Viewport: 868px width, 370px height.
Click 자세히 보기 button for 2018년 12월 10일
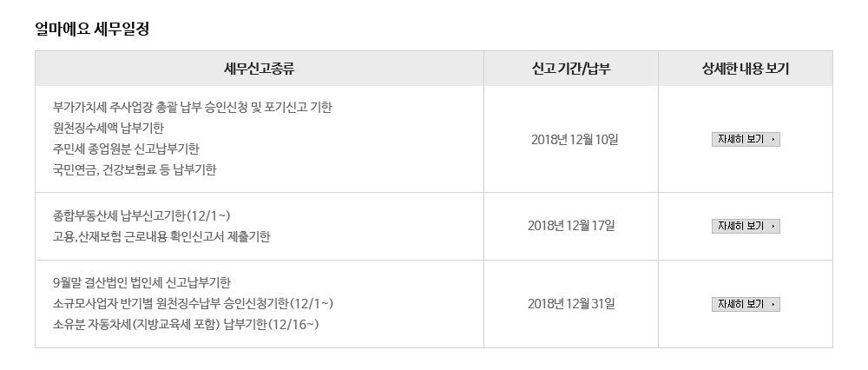pos(746,140)
